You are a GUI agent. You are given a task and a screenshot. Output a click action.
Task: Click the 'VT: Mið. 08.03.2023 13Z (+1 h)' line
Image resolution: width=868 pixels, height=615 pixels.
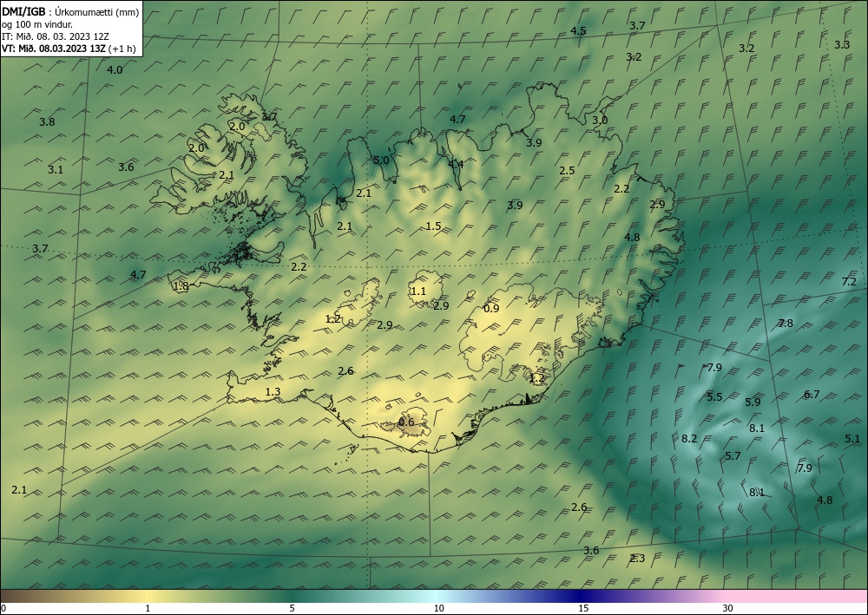tap(69, 48)
